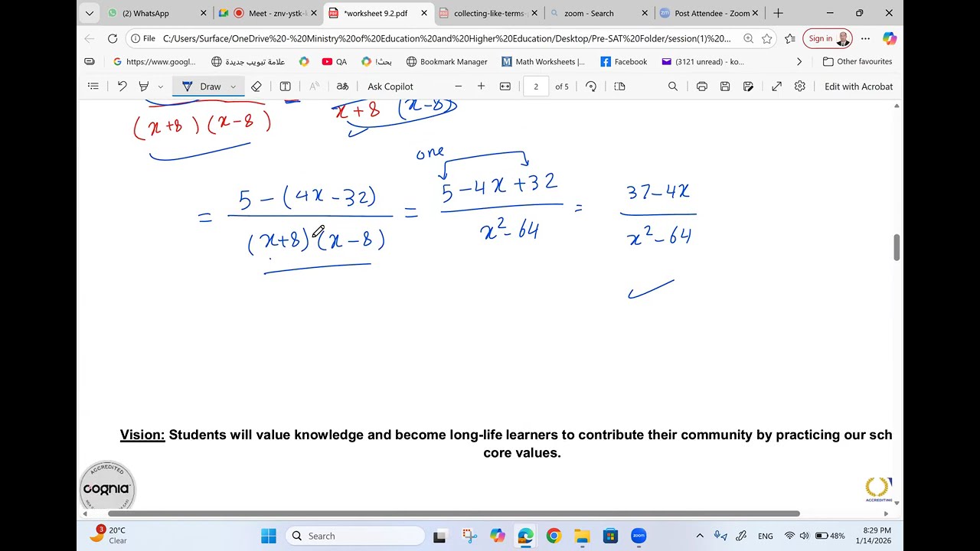Click the Sign in button
This screenshot has height=551, width=980.
(828, 38)
